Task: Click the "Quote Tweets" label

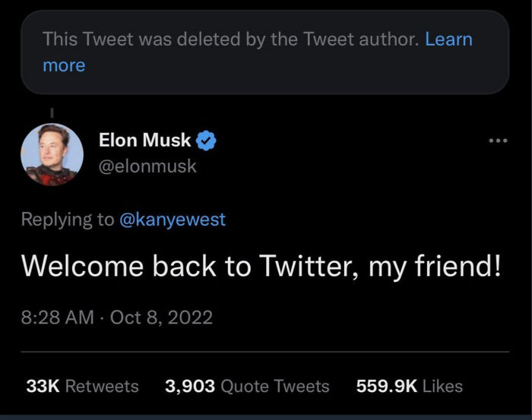Action: (275, 386)
